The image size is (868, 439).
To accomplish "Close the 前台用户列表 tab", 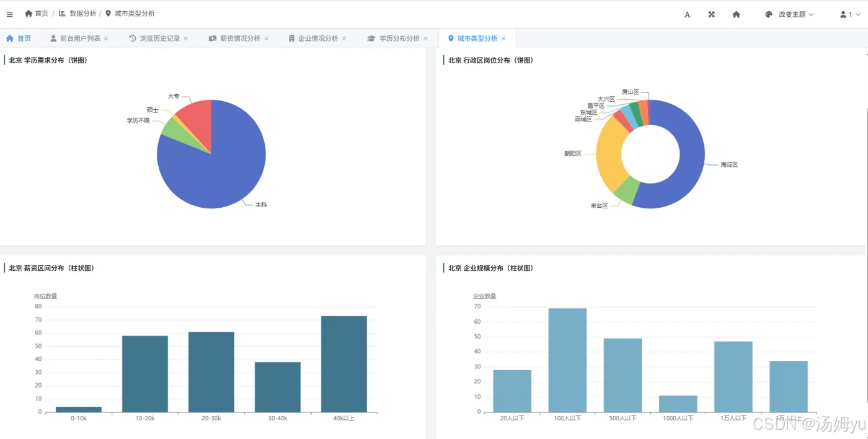I will coord(106,38).
